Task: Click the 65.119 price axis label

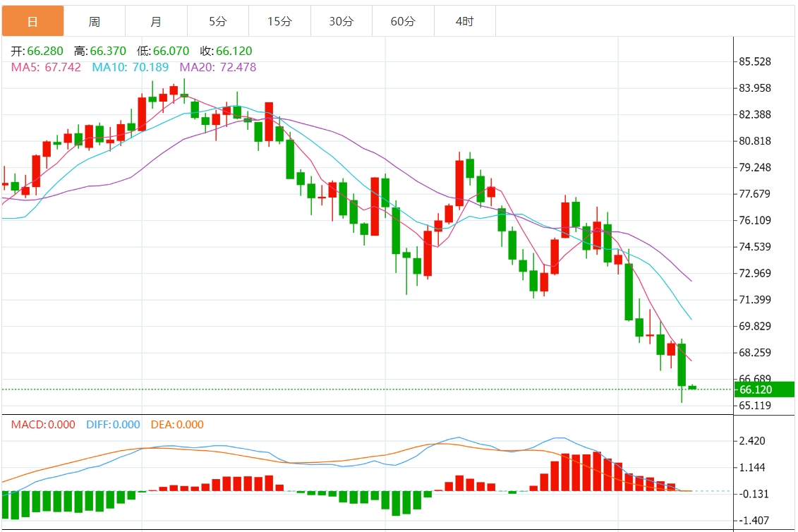Action: [x=755, y=406]
